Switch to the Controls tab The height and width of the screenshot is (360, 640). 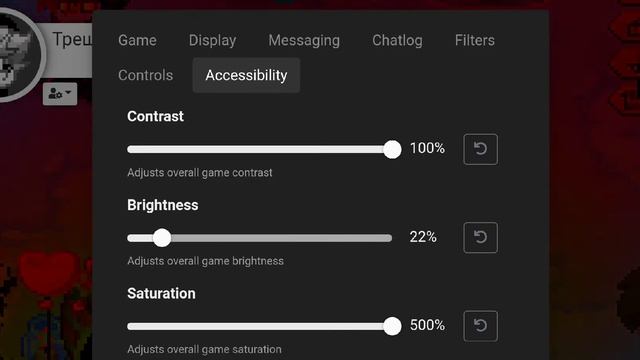pos(146,75)
